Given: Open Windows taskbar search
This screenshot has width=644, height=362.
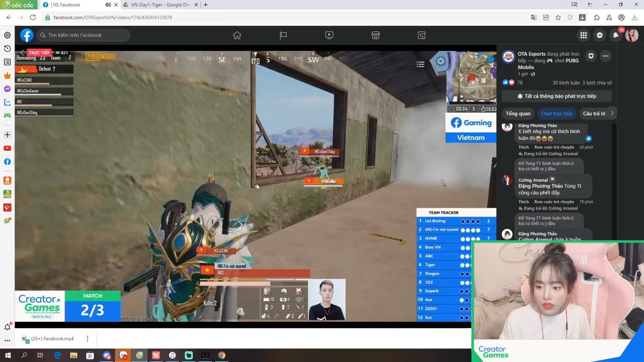Looking at the screenshot, I should [24, 355].
